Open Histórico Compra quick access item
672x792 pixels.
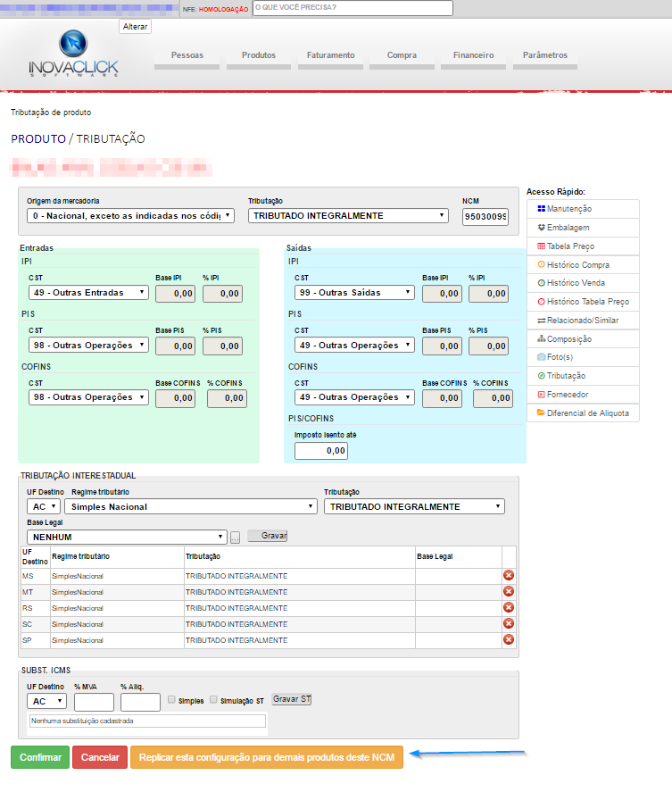pos(583,265)
